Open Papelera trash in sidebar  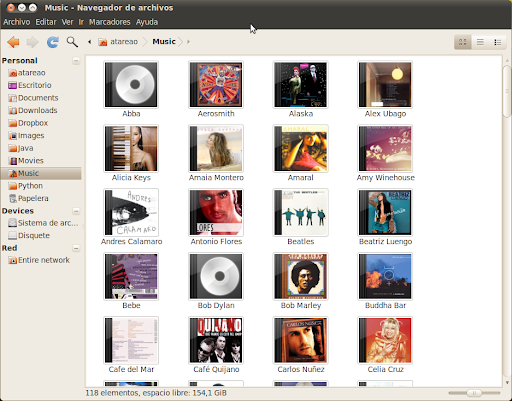point(29,198)
